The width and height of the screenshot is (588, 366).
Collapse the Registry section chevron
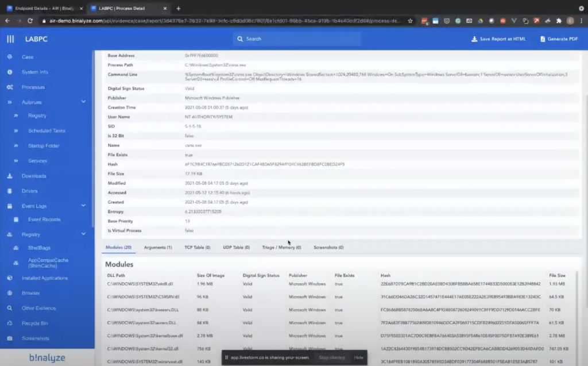click(x=83, y=234)
